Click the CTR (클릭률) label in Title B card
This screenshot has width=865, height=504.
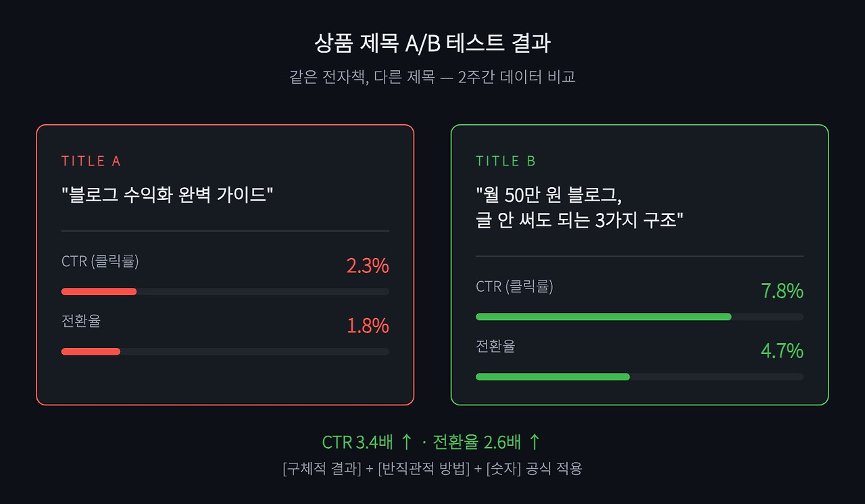click(514, 286)
